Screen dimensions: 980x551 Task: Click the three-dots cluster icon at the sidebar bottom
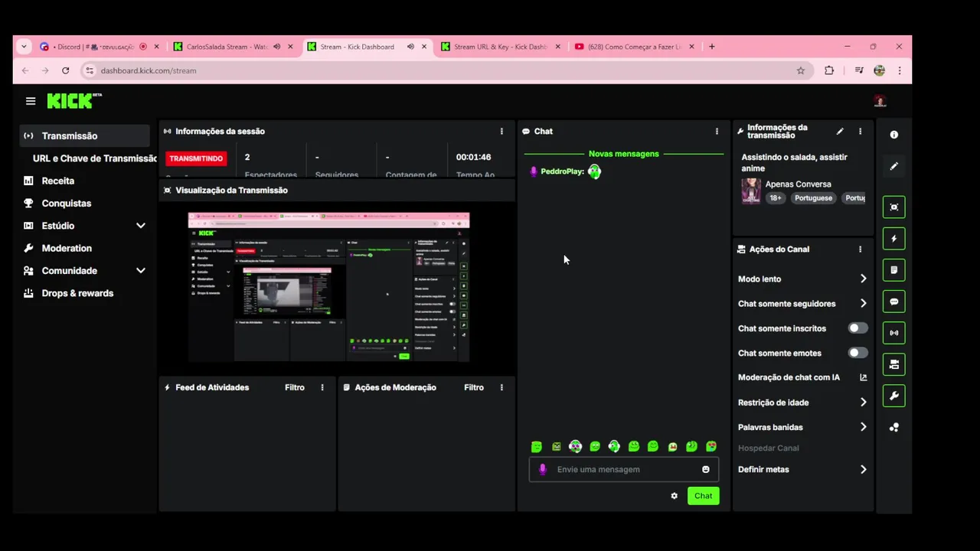point(893,428)
